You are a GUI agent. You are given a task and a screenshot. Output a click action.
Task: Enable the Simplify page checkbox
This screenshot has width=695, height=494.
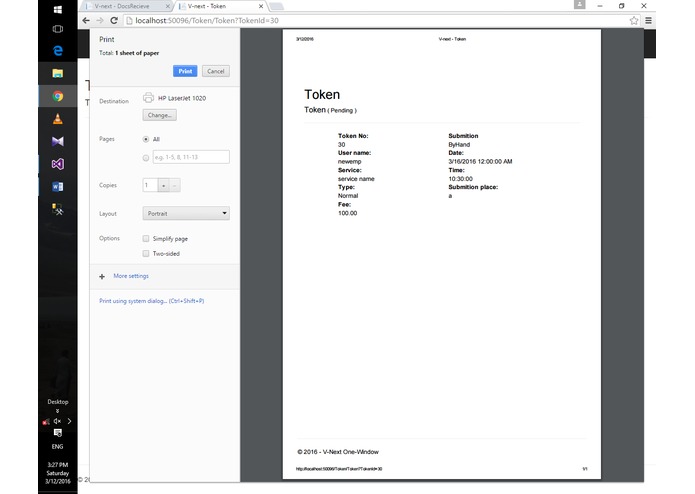(x=146, y=238)
